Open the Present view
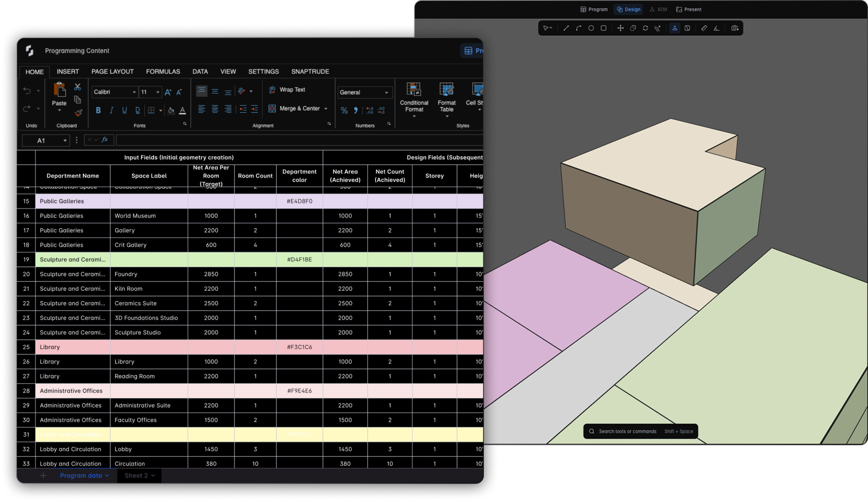The width and height of the screenshot is (868, 502). tap(688, 9)
